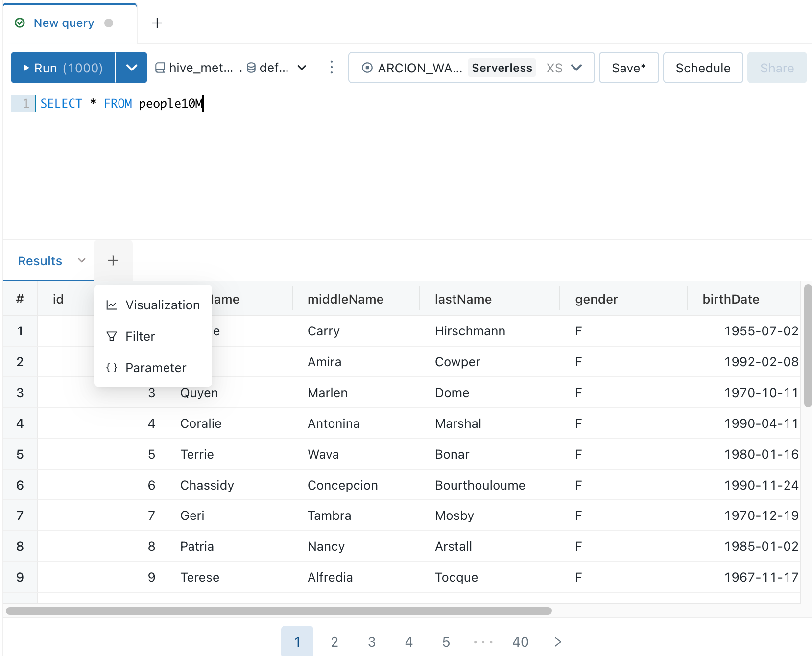Click the Schedule button
This screenshot has width=812, height=656.
703,68
